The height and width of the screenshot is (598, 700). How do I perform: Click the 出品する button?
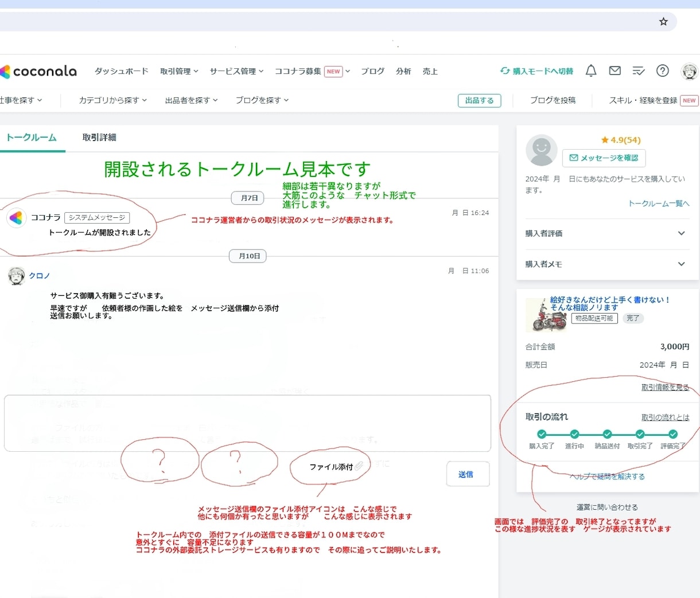[480, 100]
